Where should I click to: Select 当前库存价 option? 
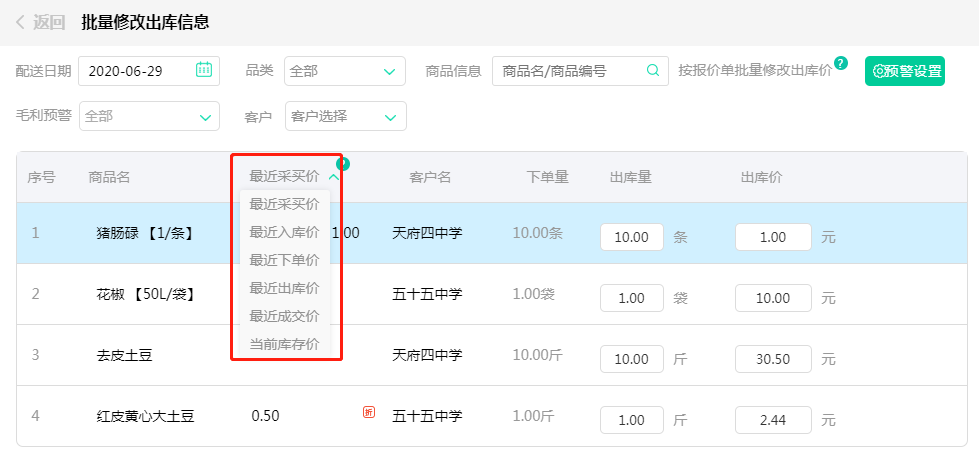(284, 344)
